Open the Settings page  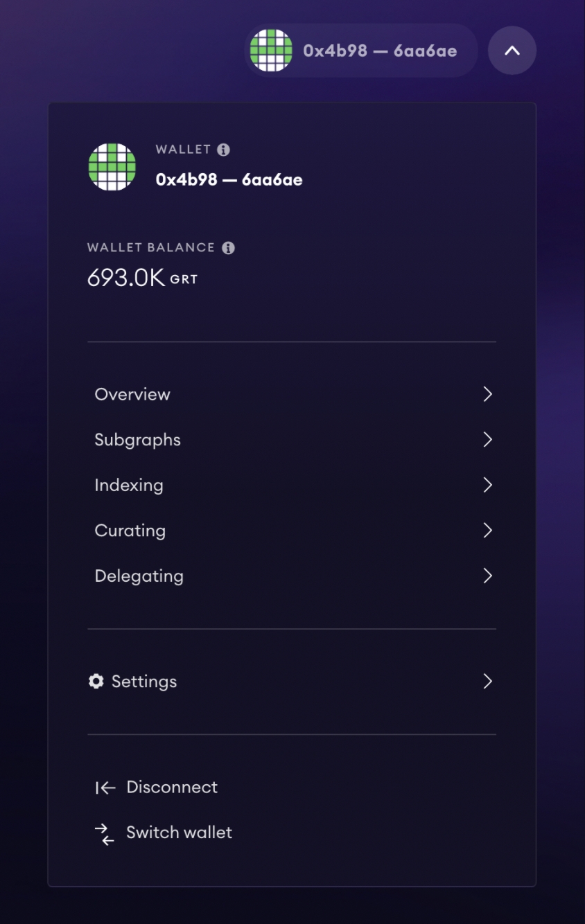(144, 681)
